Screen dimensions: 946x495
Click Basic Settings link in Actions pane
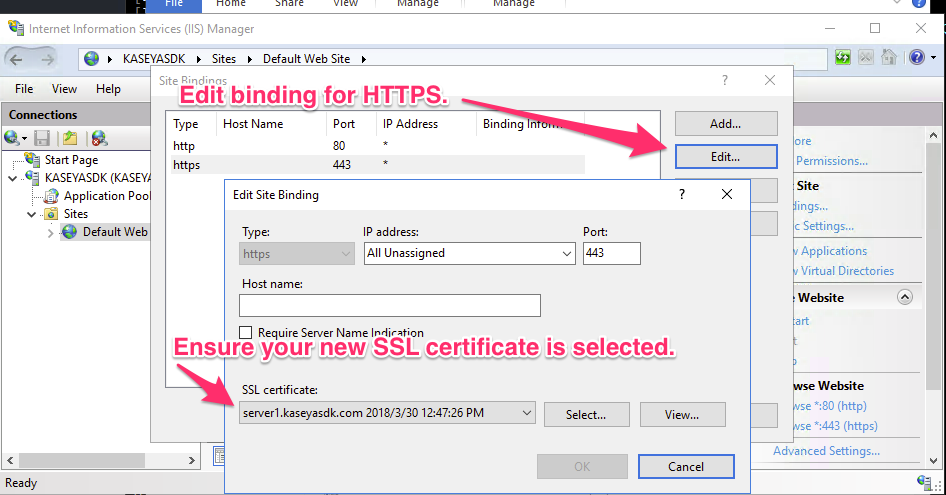point(824,226)
